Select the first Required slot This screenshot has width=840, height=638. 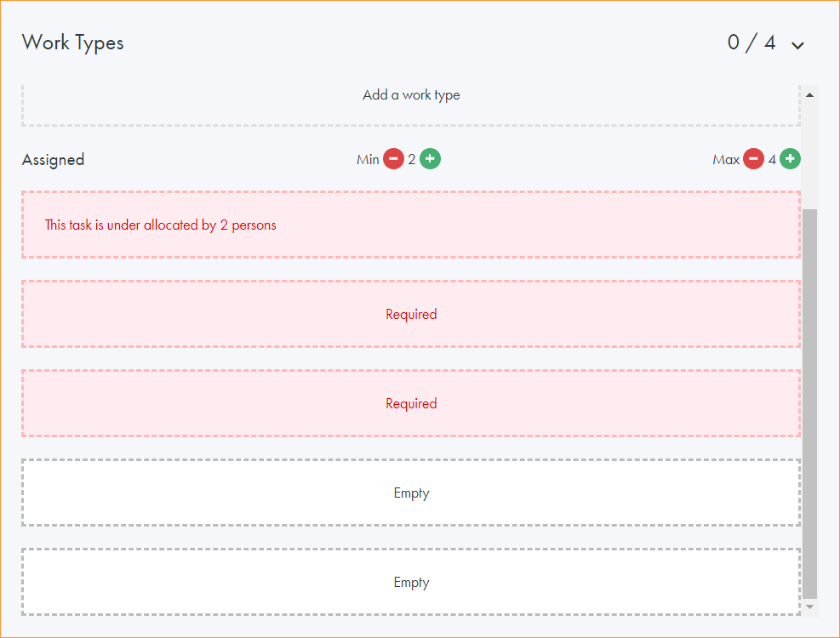pyautogui.click(x=411, y=314)
